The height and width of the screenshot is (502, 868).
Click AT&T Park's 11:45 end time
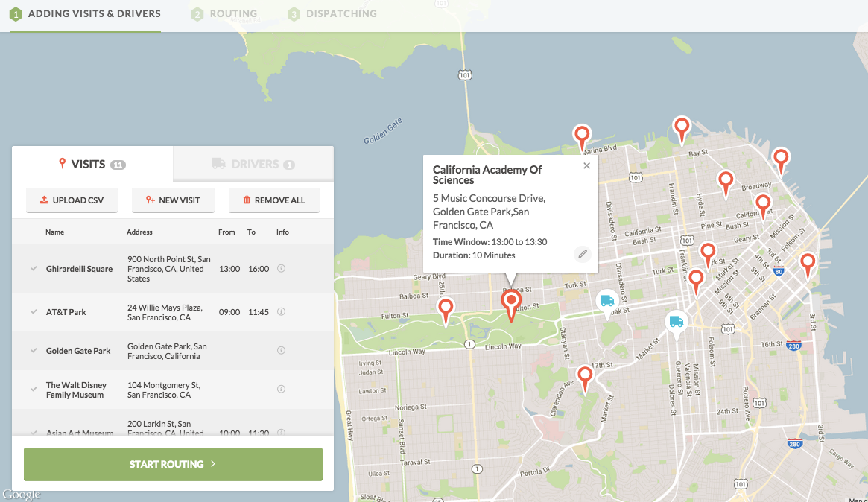pyautogui.click(x=259, y=312)
